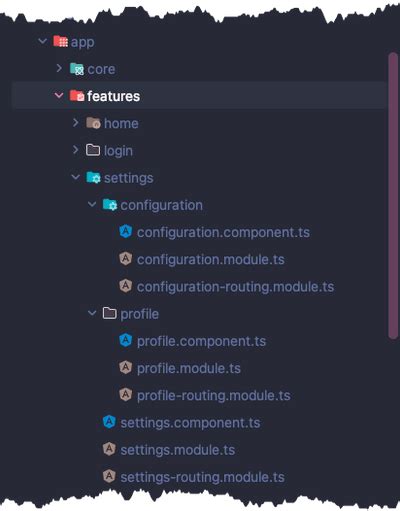Click the vertical scrollbar thumb

point(393,196)
